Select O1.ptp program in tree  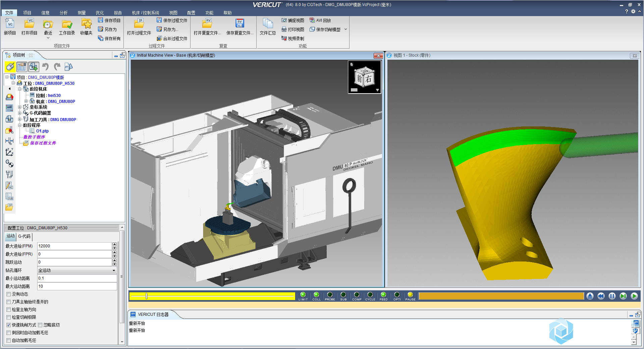point(42,131)
